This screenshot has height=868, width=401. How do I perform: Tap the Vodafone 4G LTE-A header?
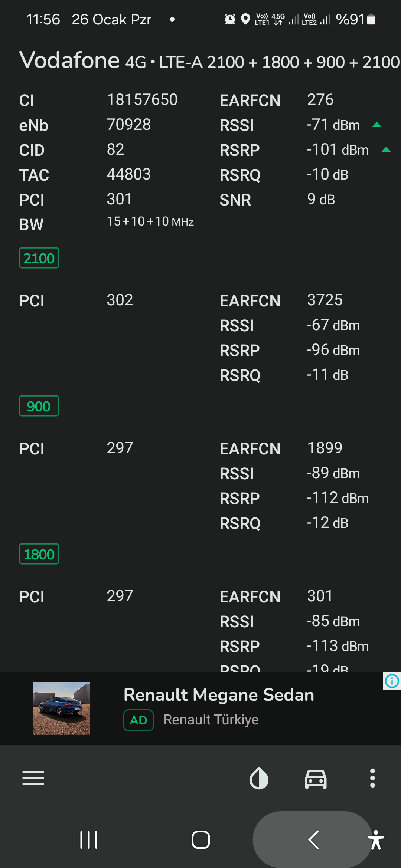pyautogui.click(x=210, y=60)
